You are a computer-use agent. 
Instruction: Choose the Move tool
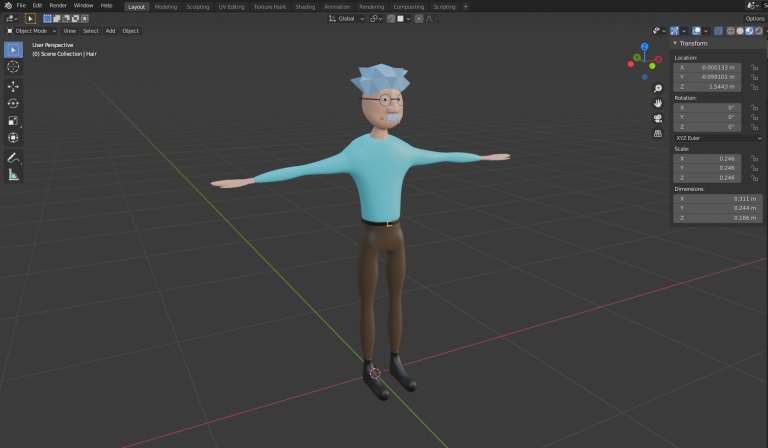[x=13, y=87]
